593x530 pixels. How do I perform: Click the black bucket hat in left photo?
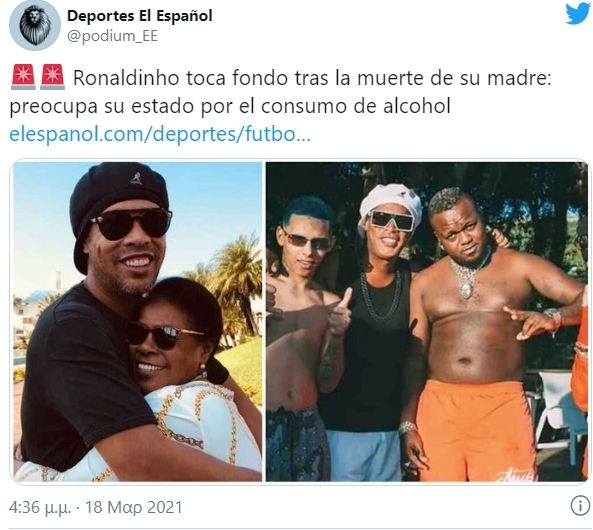click(x=117, y=199)
